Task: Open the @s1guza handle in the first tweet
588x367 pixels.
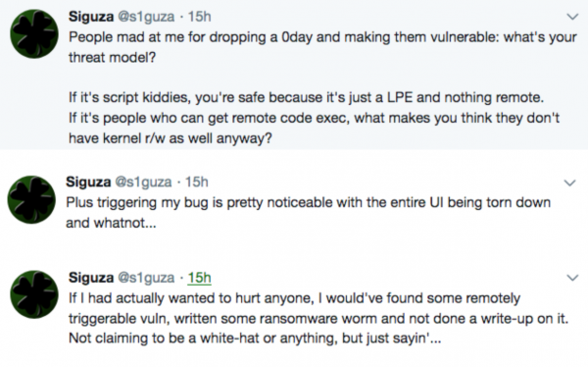Action: point(146,17)
